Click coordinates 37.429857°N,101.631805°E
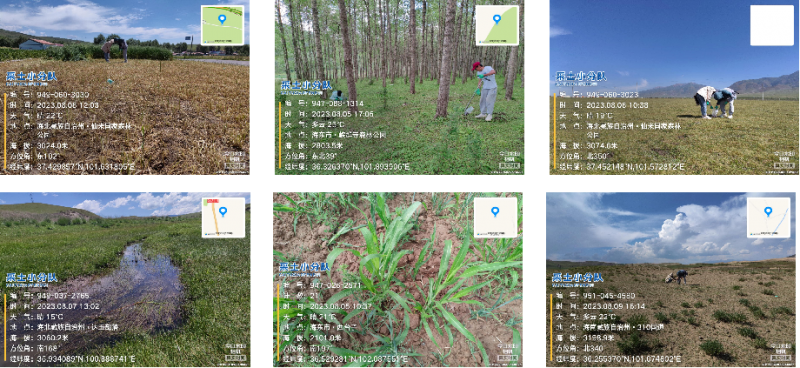This screenshot has height=368, width=800. tap(86, 166)
